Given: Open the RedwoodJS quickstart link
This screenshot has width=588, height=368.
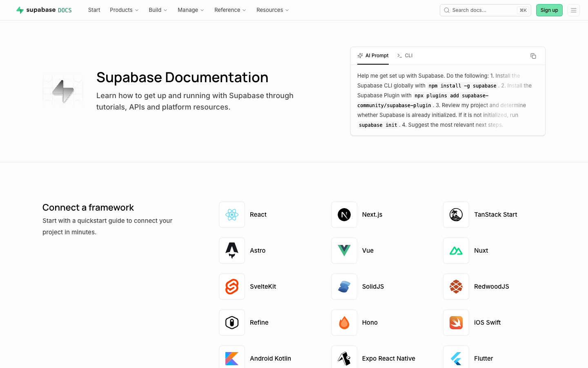Looking at the screenshot, I should (492, 287).
